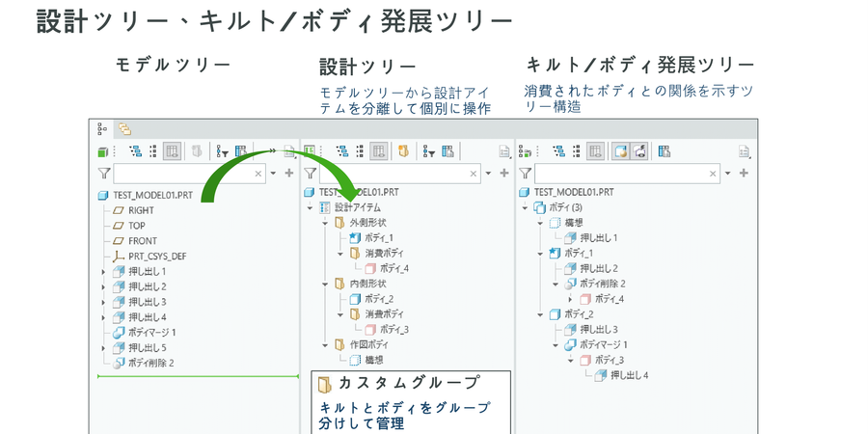Click the green solid model icon in model tree toolbar
The width and height of the screenshot is (868, 434).
pyautogui.click(x=103, y=151)
